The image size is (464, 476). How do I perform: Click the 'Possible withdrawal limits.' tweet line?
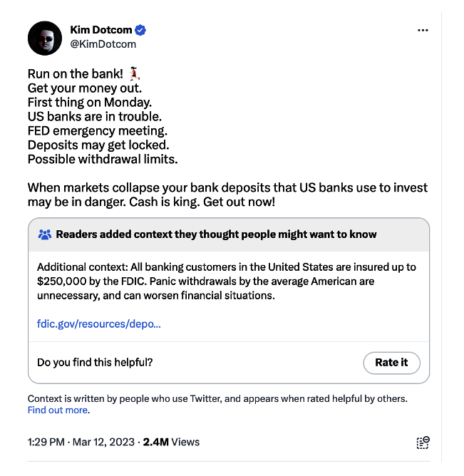pos(103,159)
